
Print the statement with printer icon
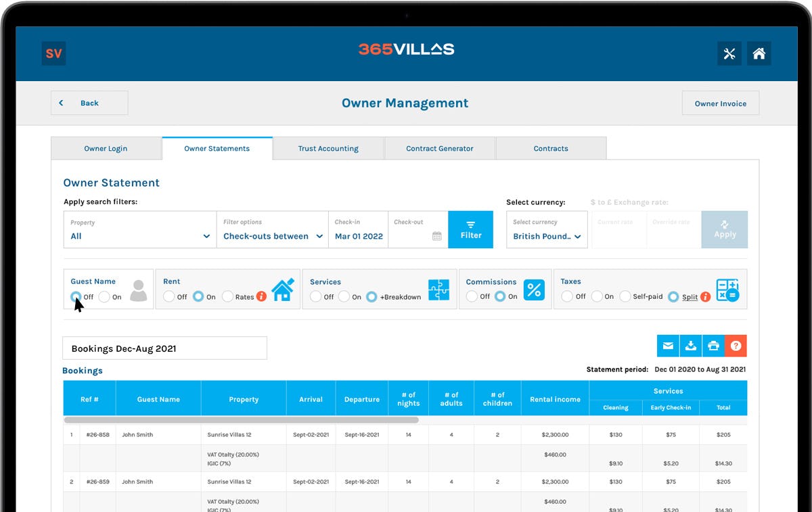pos(713,346)
